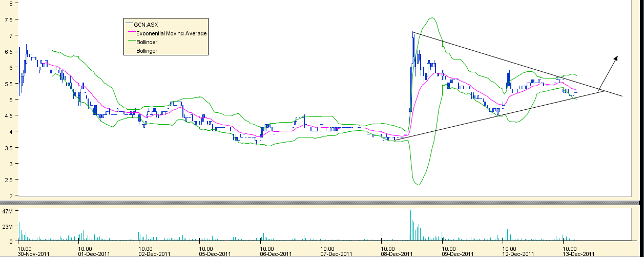Select the 30-Nov-2011 date label
644x257 pixels.
(x=34, y=253)
